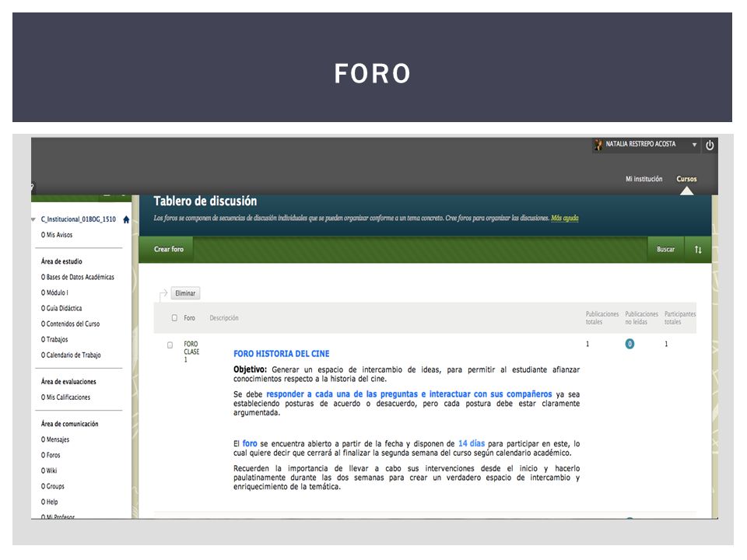The width and height of the screenshot is (747, 560).
Task: Open Help in the sidebar
Action: click(50, 502)
